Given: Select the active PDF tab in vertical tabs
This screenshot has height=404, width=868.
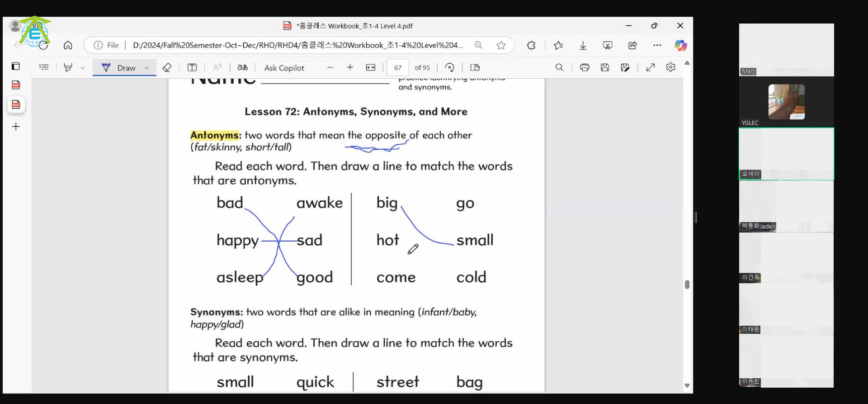Looking at the screenshot, I should pos(16,105).
